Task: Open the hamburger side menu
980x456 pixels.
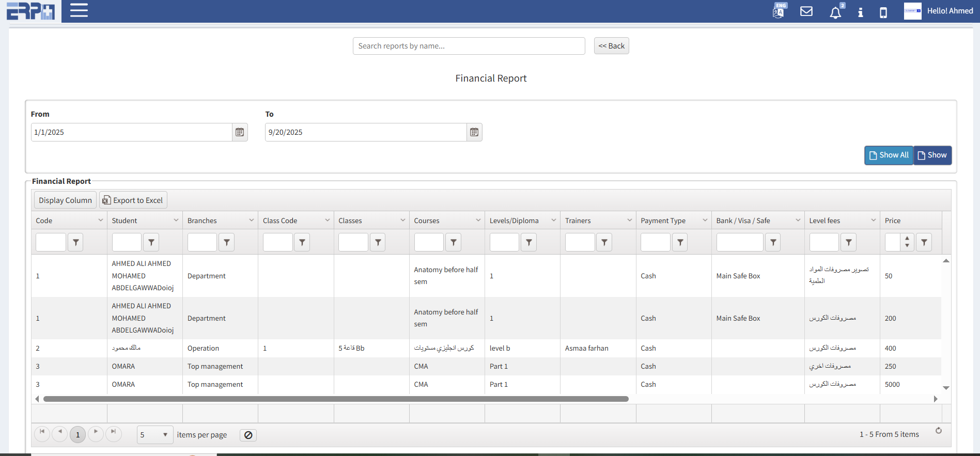Action: pos(79,11)
